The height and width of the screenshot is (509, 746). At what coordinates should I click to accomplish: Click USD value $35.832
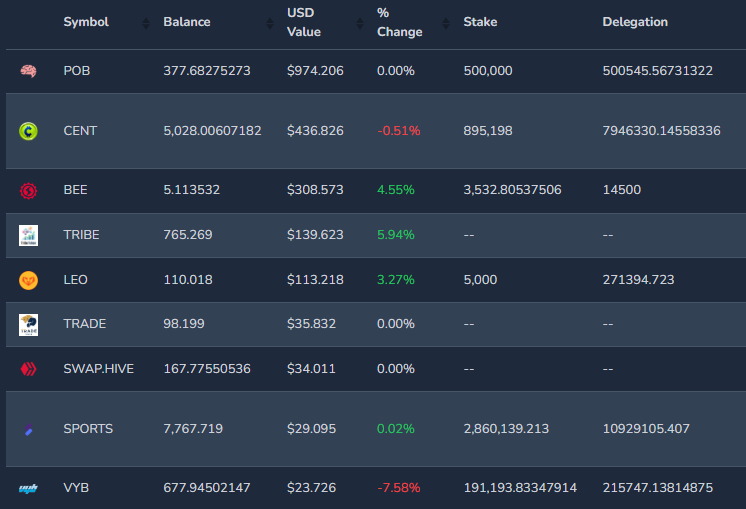click(x=311, y=324)
